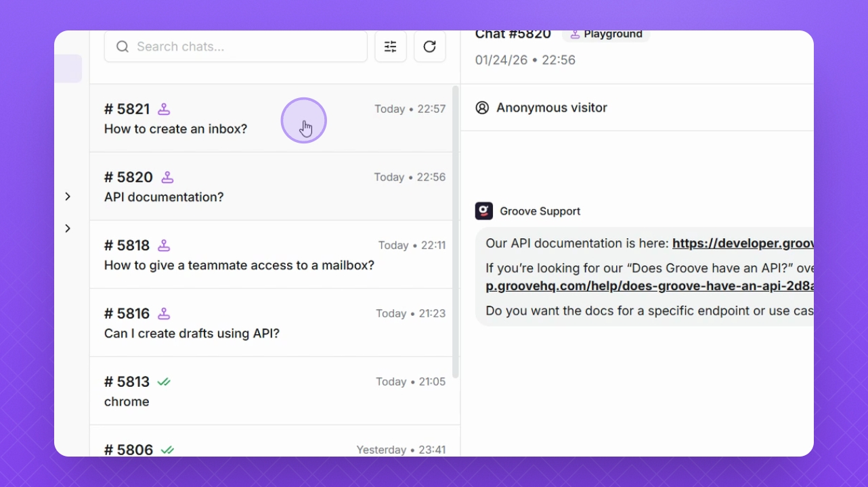Click the "Today • 22:11" timestamp
The height and width of the screenshot is (487, 868).
click(x=412, y=246)
